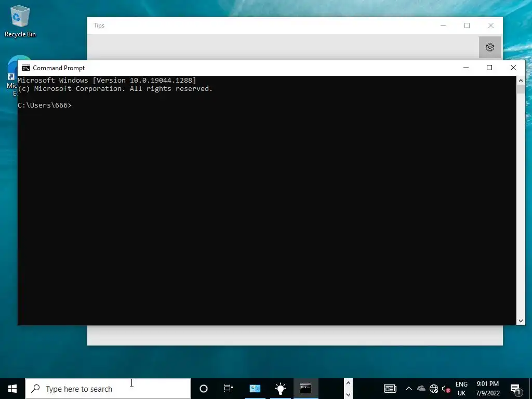
Task: Click the C:\Users\666> prompt line
Action: coord(45,105)
